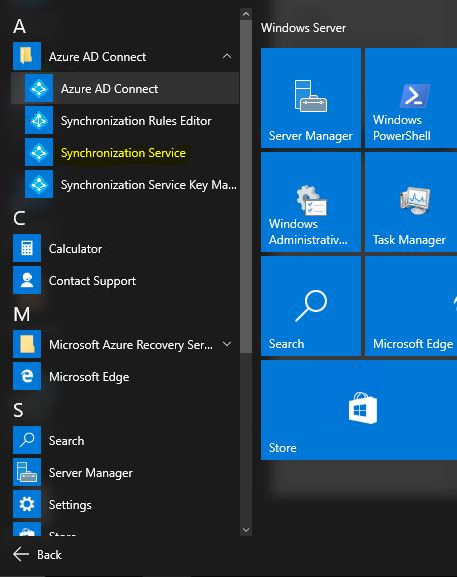Select Synchronization Rules Editor label
Viewport: 457px width, 577px height.
coord(136,121)
